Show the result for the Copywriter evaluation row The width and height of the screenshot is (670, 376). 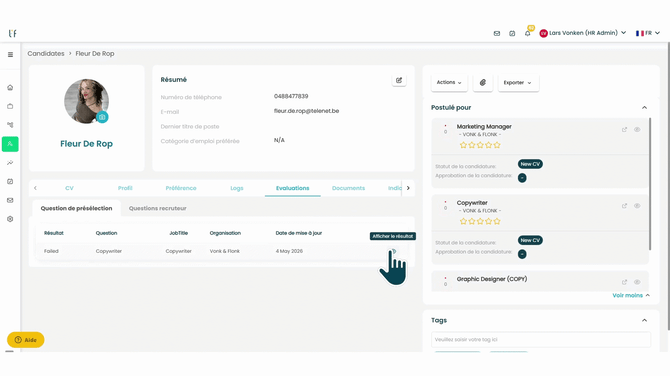point(394,251)
